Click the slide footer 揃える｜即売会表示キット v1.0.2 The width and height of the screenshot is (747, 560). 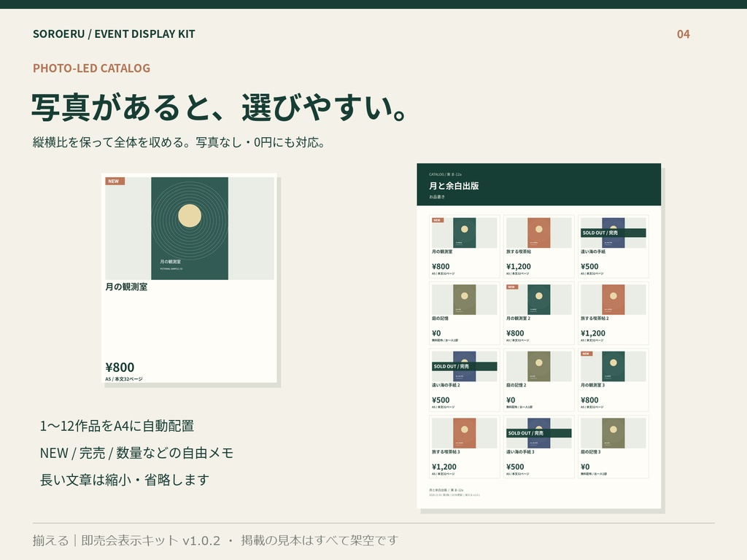[x=126, y=540]
